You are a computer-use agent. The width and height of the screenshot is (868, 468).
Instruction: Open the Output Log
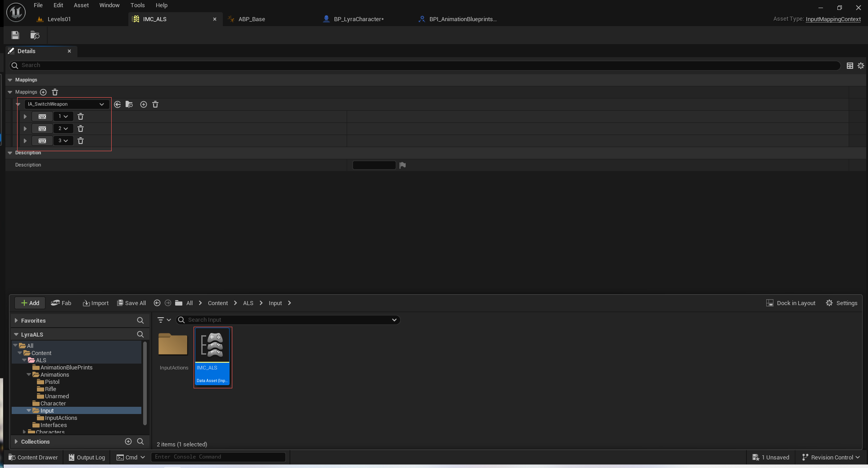point(87,457)
